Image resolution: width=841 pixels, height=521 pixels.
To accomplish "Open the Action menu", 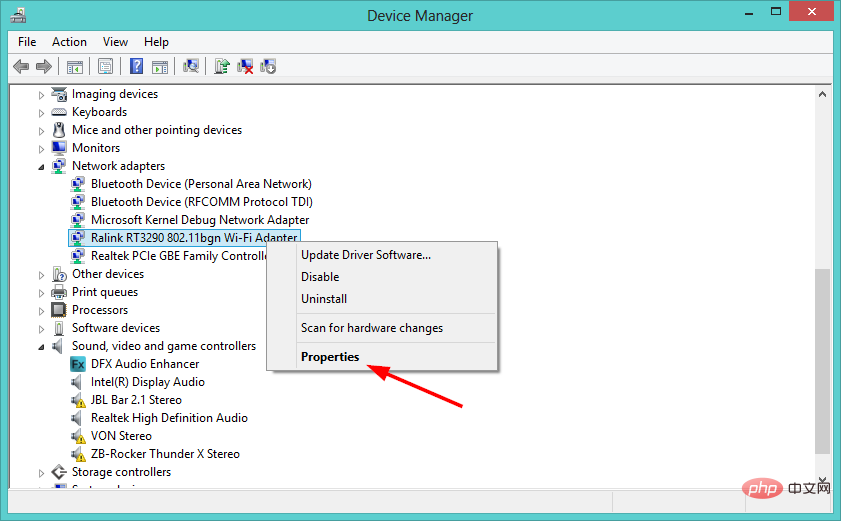I will pos(69,42).
